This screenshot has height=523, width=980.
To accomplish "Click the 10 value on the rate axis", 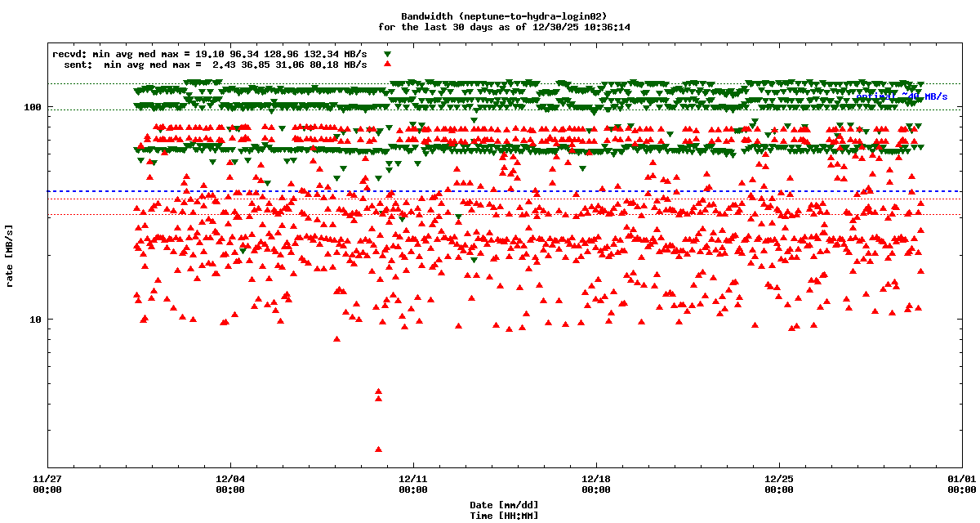I will [35, 319].
